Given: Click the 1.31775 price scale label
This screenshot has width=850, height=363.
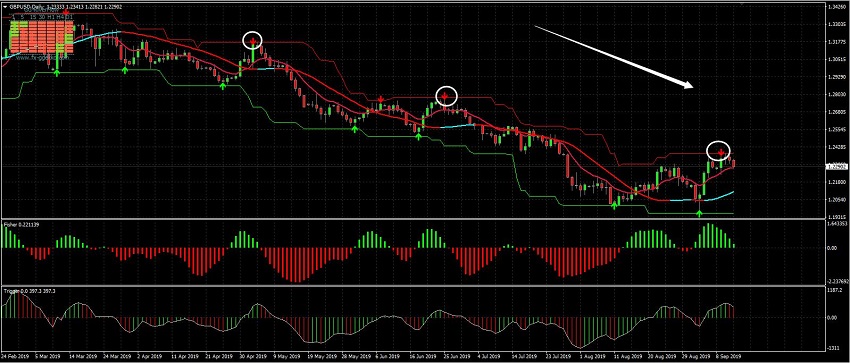Looking at the screenshot, I should (x=835, y=42).
